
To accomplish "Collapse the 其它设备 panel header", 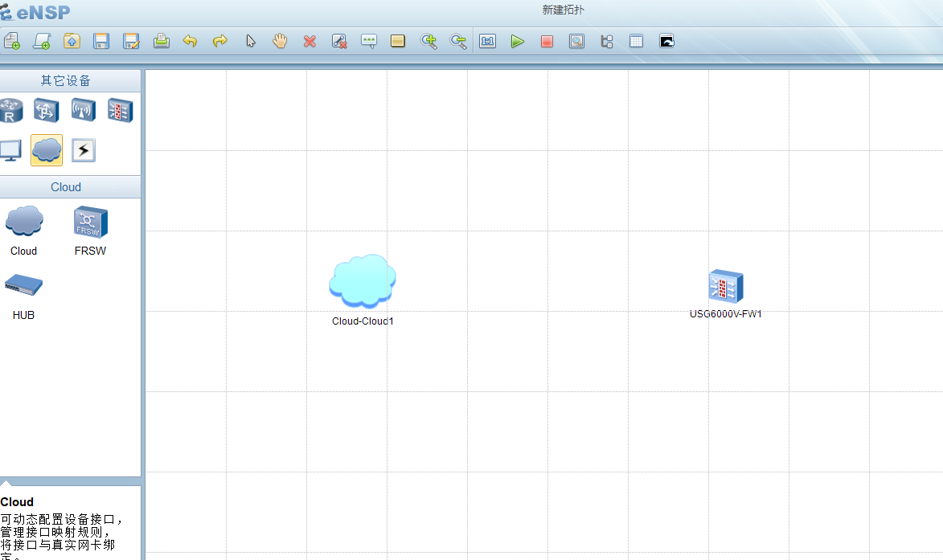I will (x=71, y=80).
